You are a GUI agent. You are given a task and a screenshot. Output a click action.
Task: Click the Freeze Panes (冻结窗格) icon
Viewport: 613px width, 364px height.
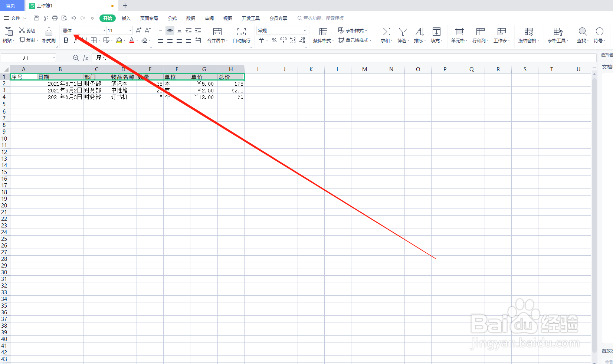pyautogui.click(x=529, y=32)
